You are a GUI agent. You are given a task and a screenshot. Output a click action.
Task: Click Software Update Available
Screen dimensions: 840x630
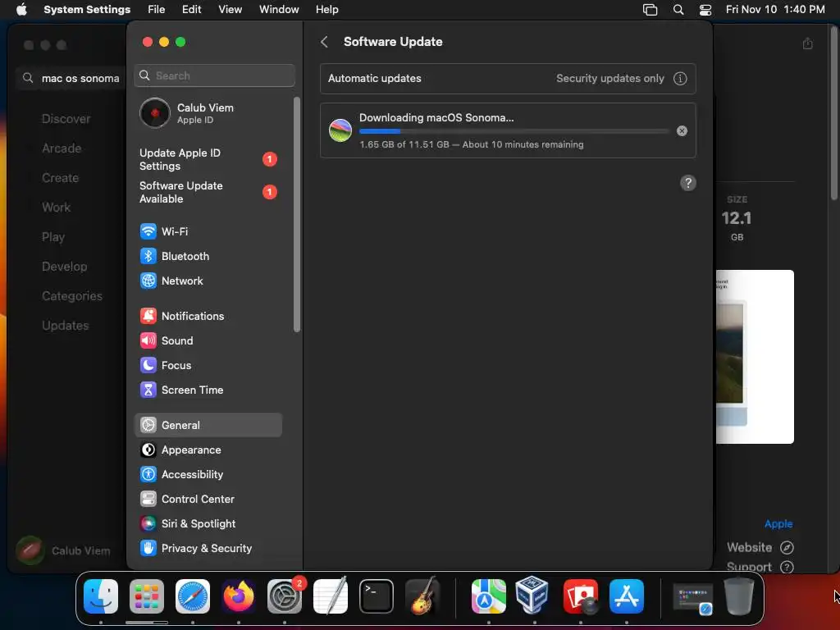coord(208,192)
